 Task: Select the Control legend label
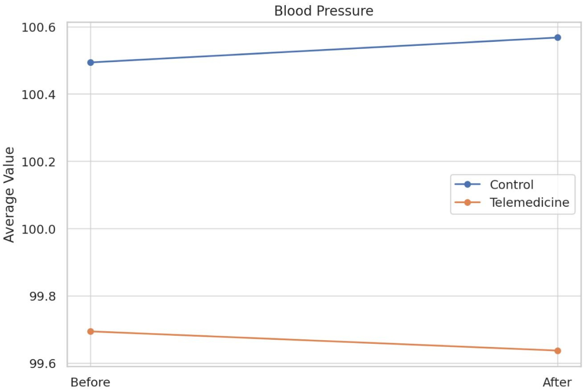point(511,185)
